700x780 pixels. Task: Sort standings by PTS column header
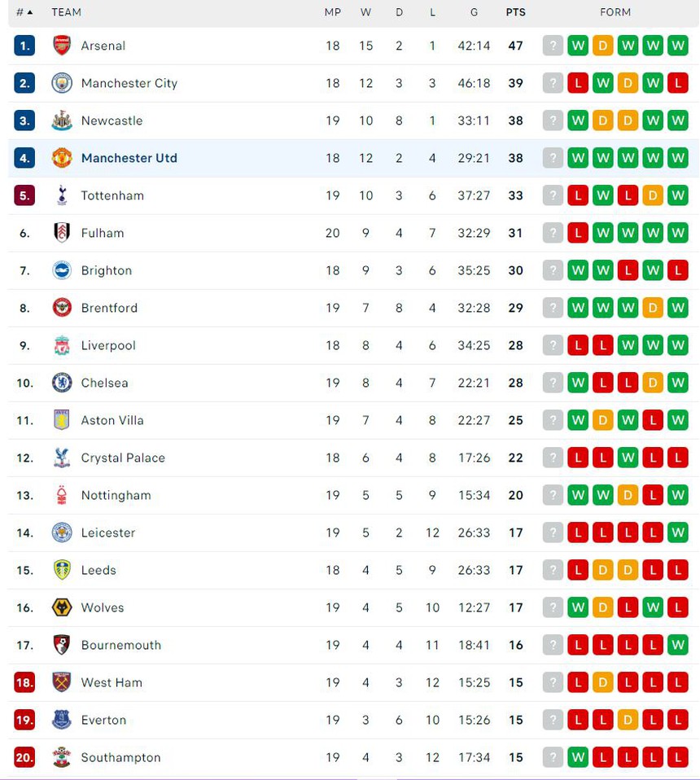(x=515, y=12)
